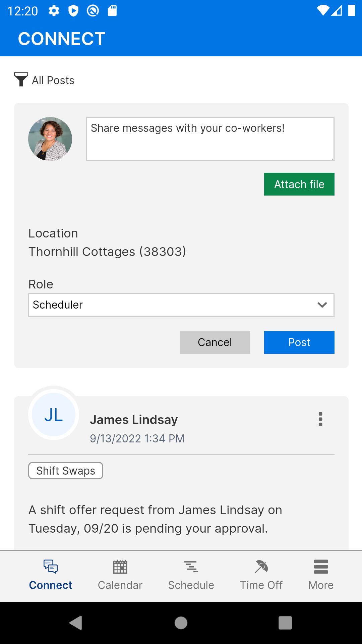Expand the Role dropdown showing Scheduler
The height and width of the screenshot is (644, 362).
[181, 305]
